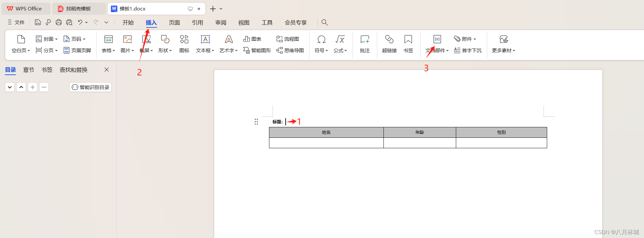This screenshot has width=644, height=238.
Task: Click the 公式 formula icon
Action: pos(340,40)
